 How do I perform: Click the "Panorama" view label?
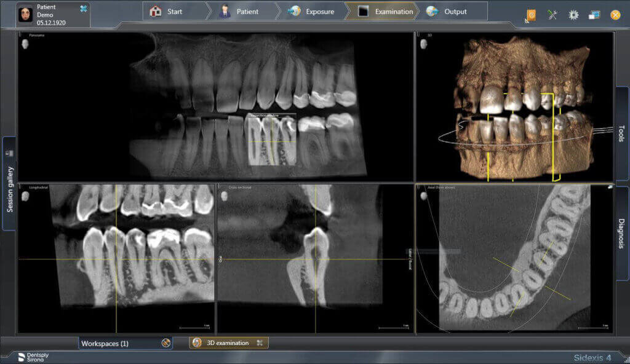36,36
